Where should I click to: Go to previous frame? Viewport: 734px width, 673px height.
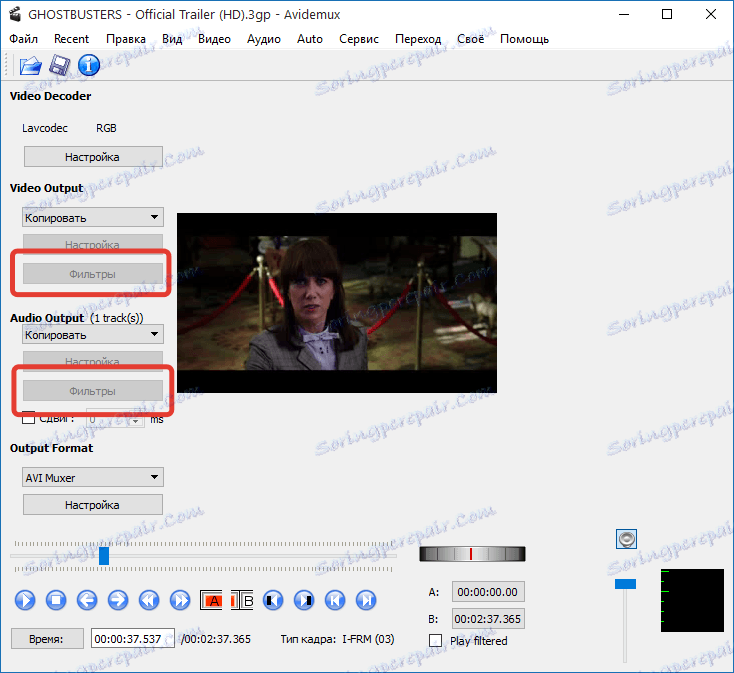[87, 600]
